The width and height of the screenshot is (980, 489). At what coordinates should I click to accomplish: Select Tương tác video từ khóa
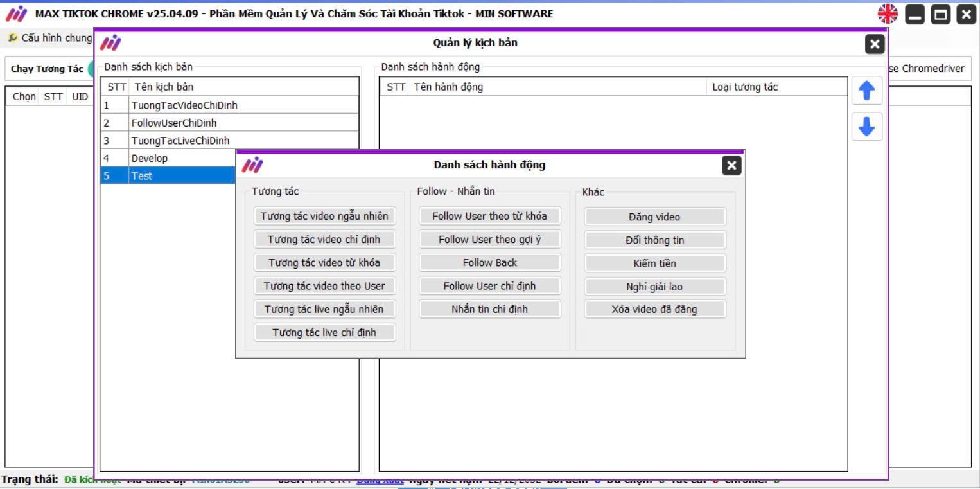[x=324, y=263]
